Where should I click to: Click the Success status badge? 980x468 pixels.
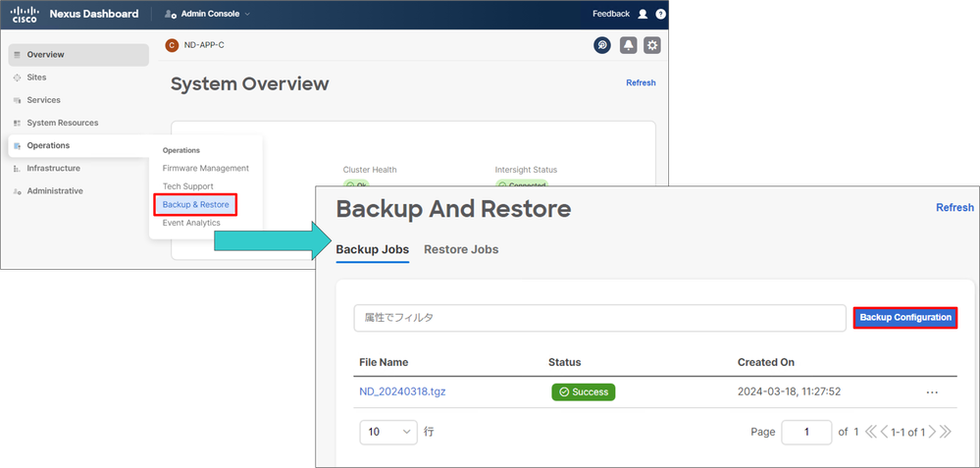click(583, 391)
